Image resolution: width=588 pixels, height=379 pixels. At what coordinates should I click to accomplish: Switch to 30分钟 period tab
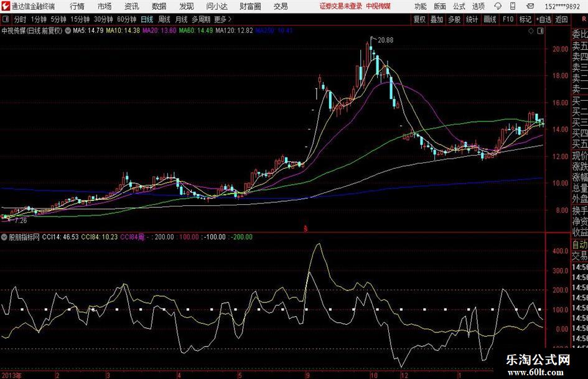coord(103,19)
